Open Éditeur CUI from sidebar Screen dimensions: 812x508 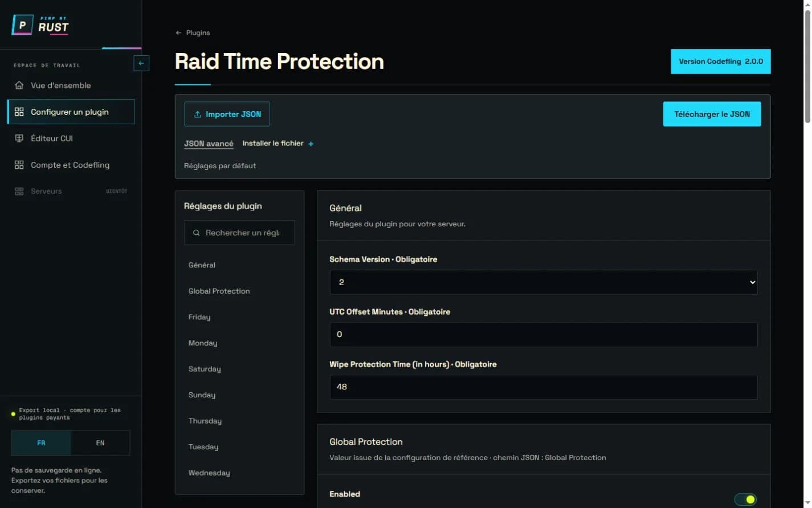pyautogui.click(x=71, y=139)
